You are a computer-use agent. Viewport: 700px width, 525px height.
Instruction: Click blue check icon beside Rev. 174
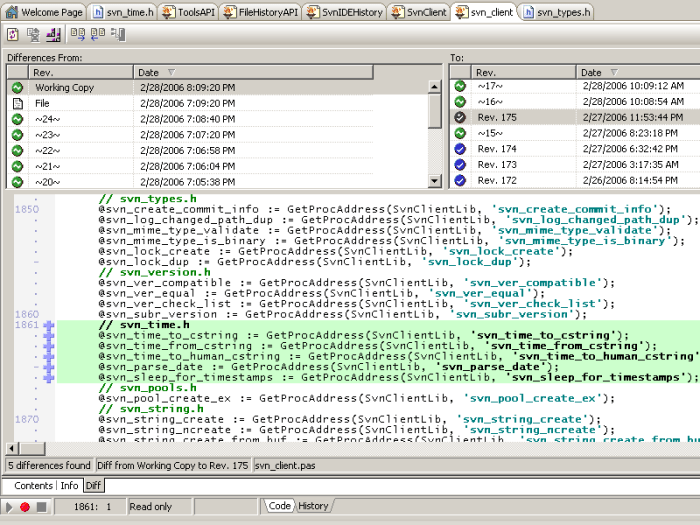point(460,149)
